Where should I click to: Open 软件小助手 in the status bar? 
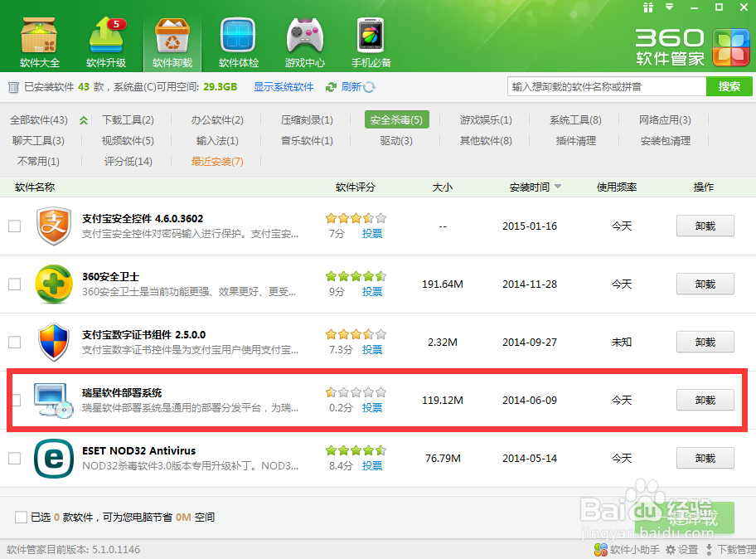[x=628, y=550]
